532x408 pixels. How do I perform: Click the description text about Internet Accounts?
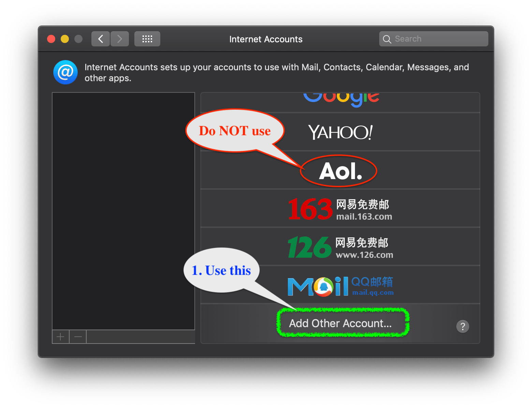277,73
